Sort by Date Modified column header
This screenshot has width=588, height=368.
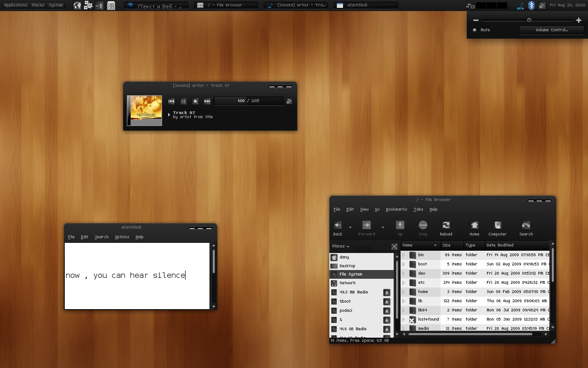coord(517,245)
